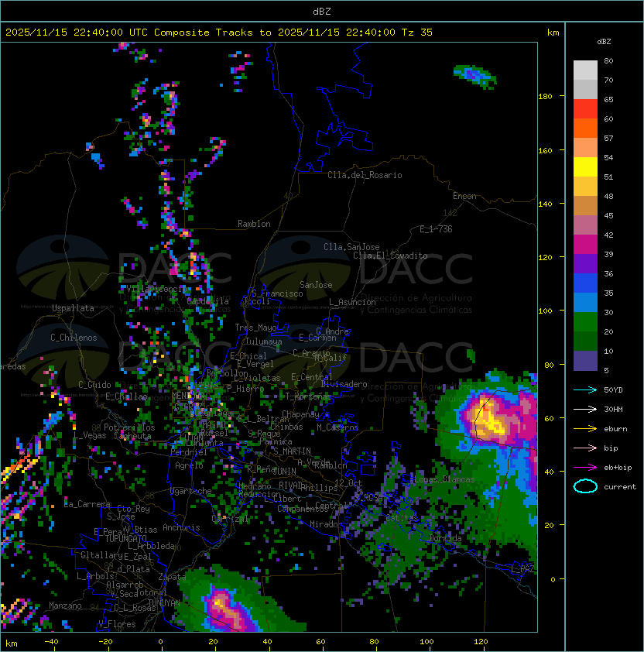Click the 'E_1-736' map label
Viewport: 644px width, 652px height.
pos(436,229)
